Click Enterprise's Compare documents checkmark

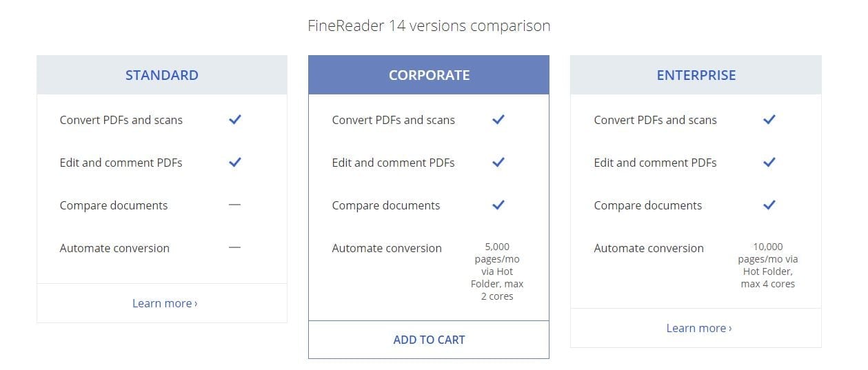click(769, 205)
